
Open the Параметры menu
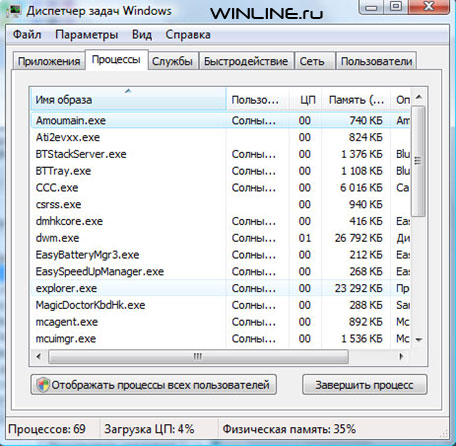coord(87,35)
